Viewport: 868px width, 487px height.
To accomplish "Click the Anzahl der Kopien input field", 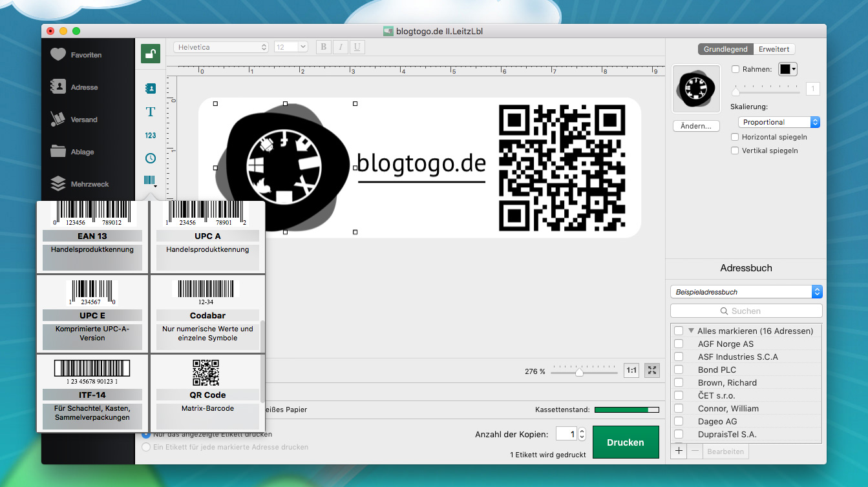I will pos(566,435).
